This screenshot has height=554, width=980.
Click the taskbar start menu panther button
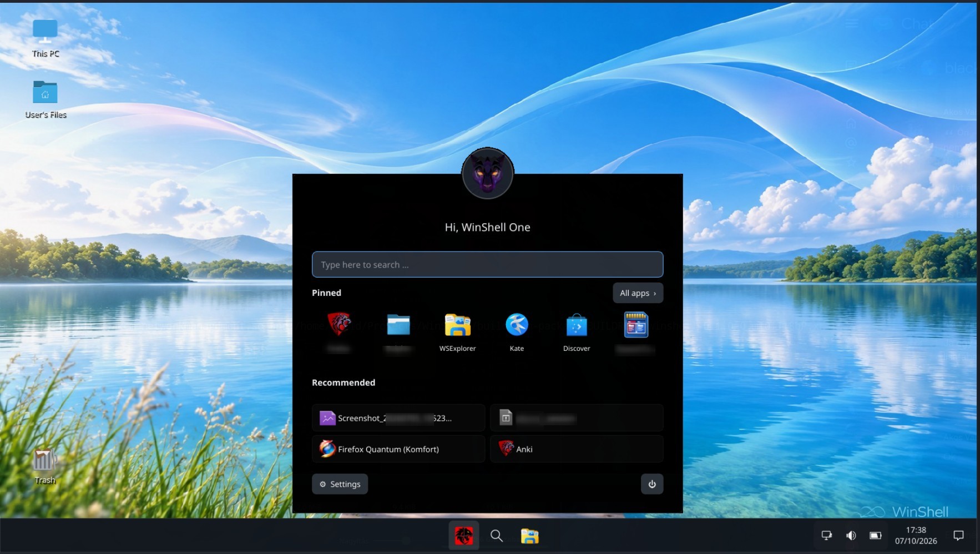464,536
